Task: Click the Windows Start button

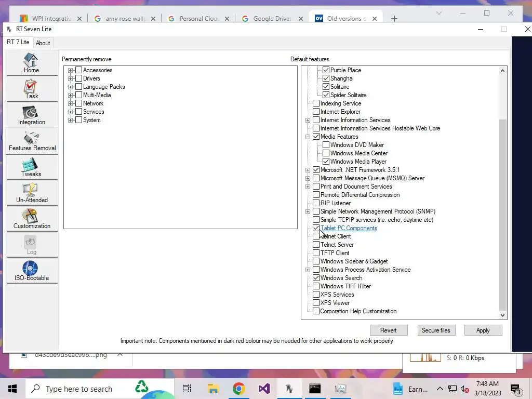Action: (x=12, y=389)
